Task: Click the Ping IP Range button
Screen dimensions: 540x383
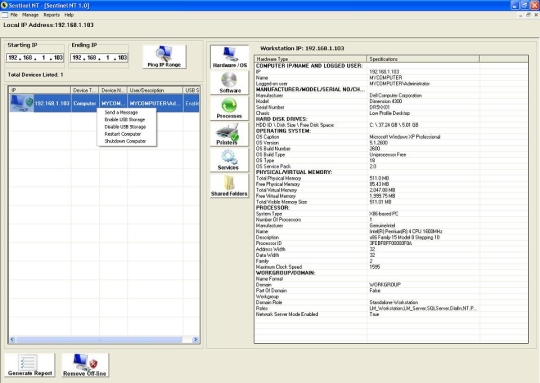Action: [x=164, y=57]
